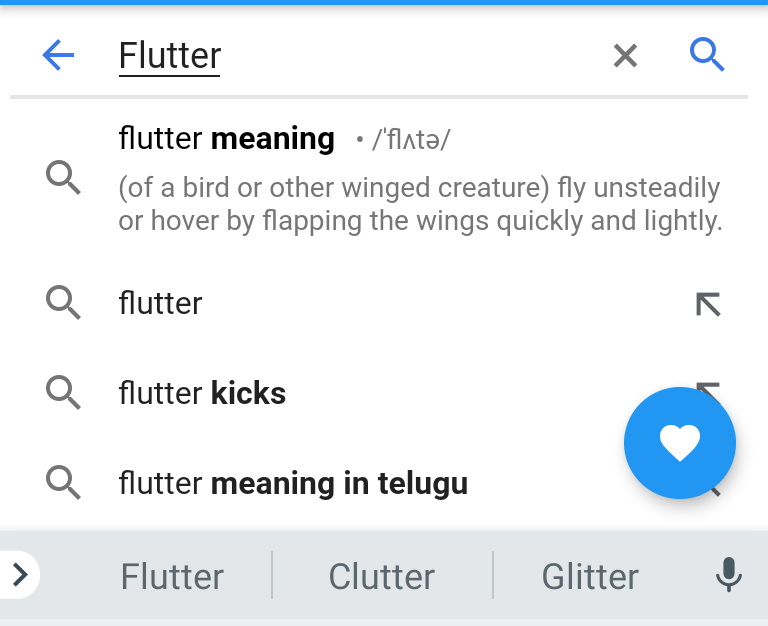The height and width of the screenshot is (626, 768).
Task: Pick keyboard suggestion Flutter
Action: pos(172,576)
